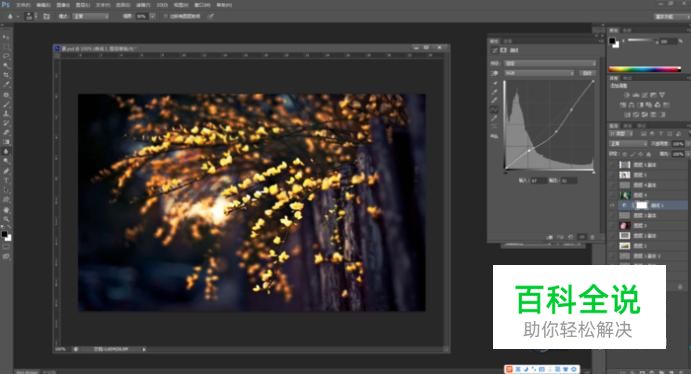The width and height of the screenshot is (691, 374).
Task: Toggle lock all icon in Layers panel
Action: (648, 154)
